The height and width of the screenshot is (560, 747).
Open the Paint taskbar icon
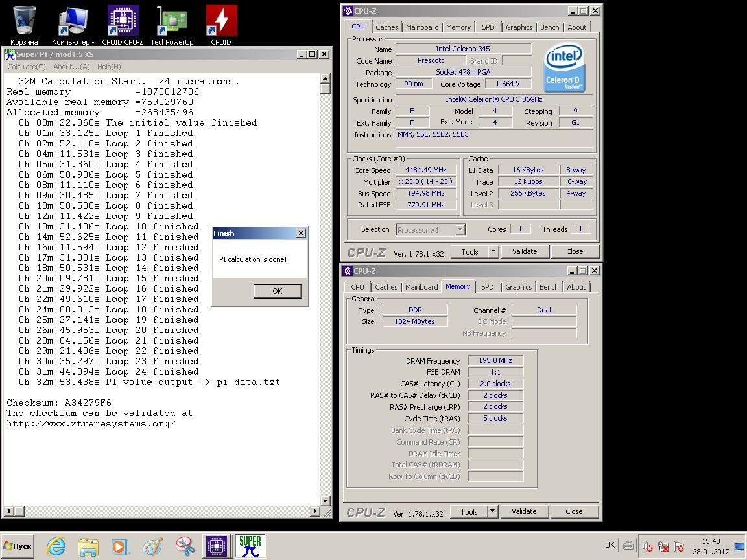coord(152,546)
